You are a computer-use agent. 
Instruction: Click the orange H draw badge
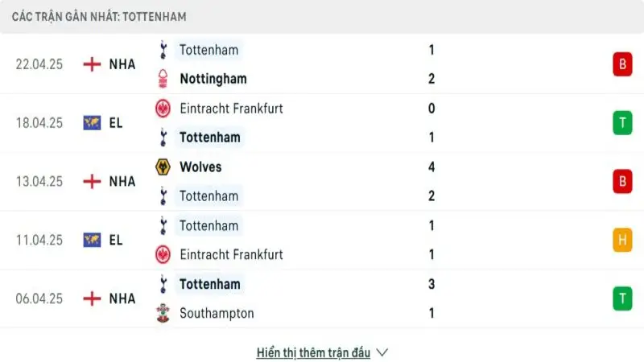click(621, 240)
